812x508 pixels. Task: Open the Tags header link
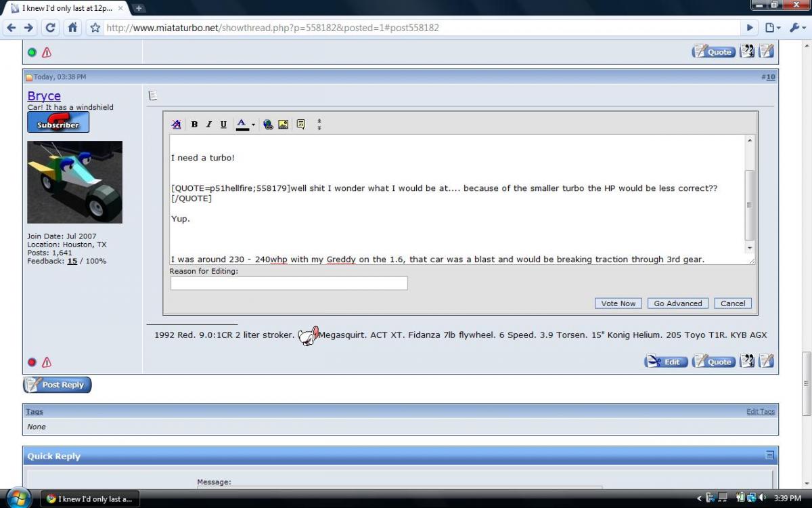35,412
